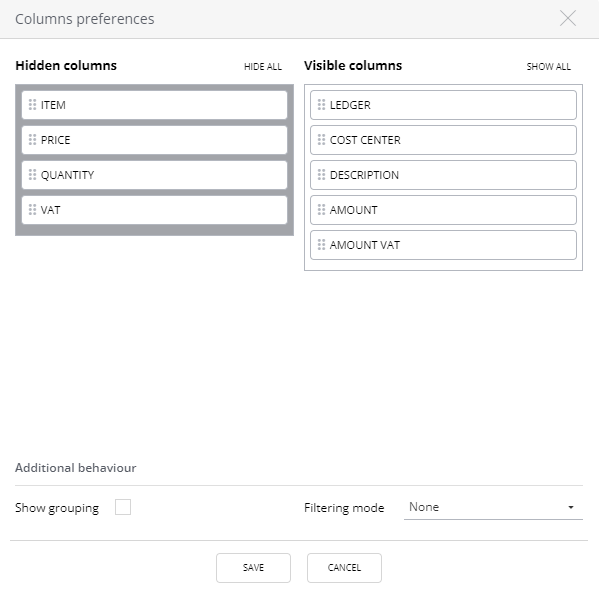Select the PRICE hidden column entry
Screen dimensions: 599x596
(x=154, y=140)
